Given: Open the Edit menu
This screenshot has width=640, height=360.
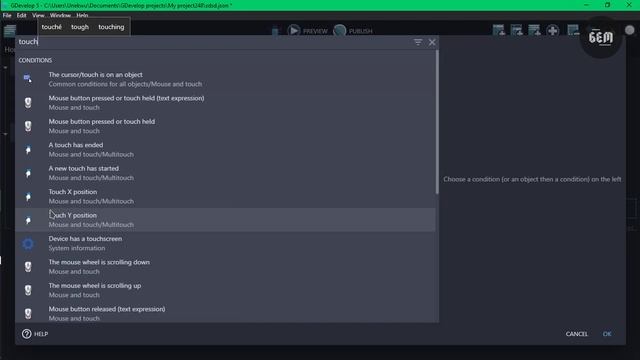Looking at the screenshot, I should 21,16.
